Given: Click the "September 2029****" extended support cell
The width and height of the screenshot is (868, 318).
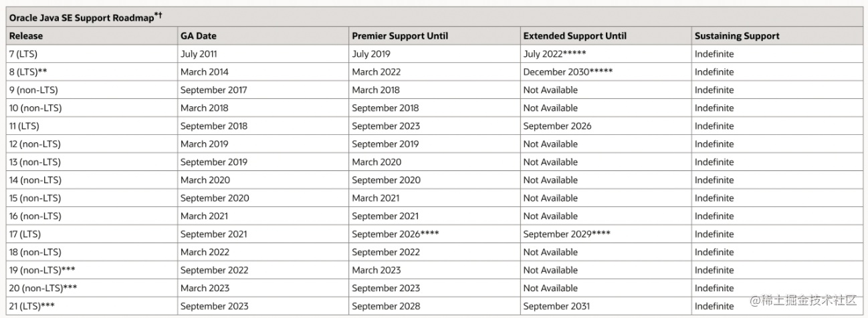Looking at the screenshot, I should click(566, 234).
